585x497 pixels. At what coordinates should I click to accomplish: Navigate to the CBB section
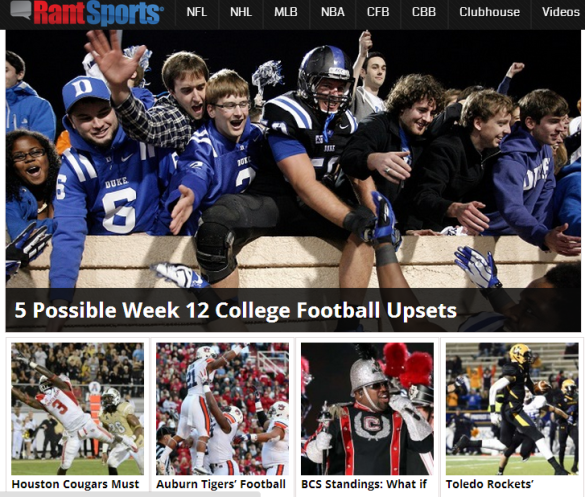click(424, 12)
